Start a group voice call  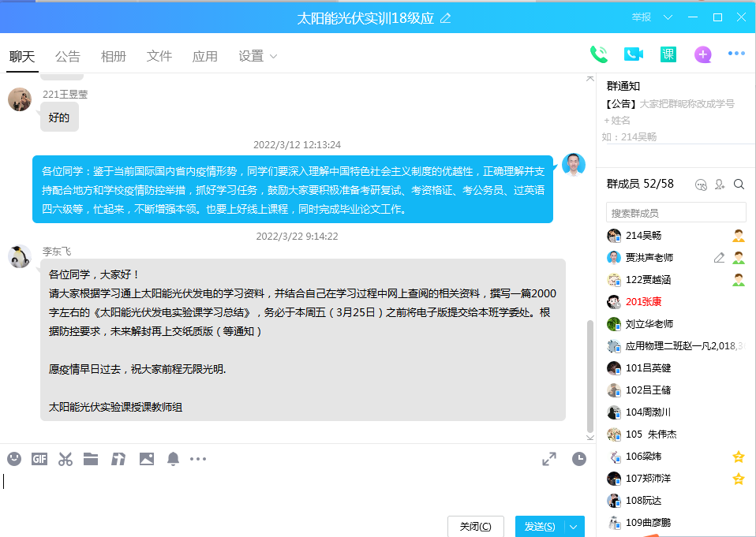[599, 54]
